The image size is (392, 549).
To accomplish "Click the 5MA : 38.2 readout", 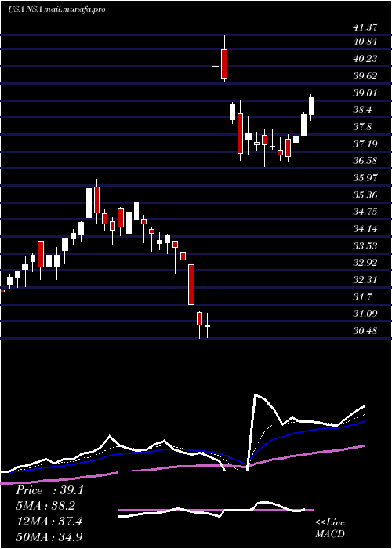I will (45, 506).
